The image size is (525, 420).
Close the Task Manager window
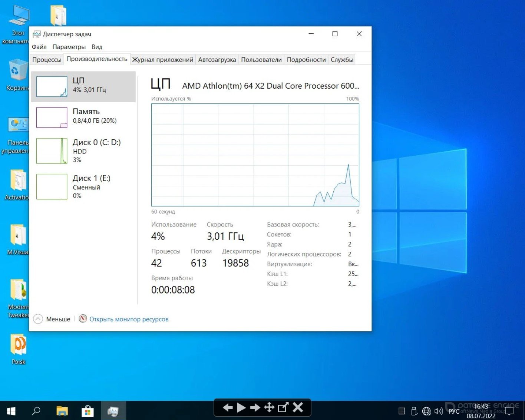click(359, 34)
